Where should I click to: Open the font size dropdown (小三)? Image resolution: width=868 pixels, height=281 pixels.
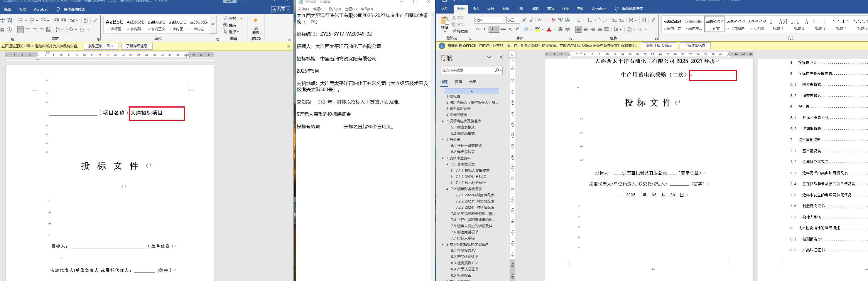point(518,20)
